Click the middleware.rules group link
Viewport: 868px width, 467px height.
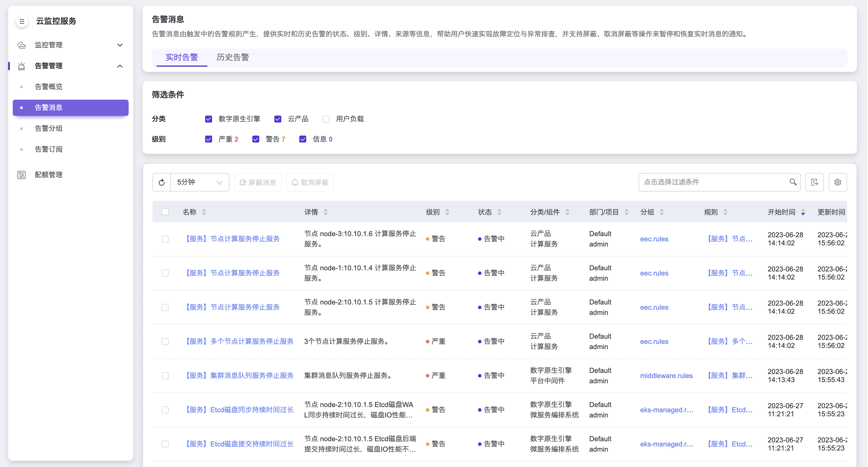click(666, 375)
